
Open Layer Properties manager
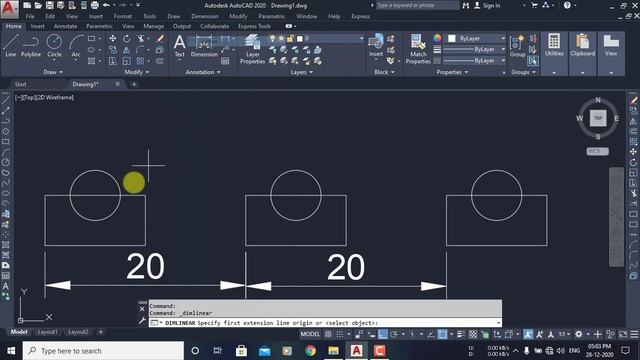pos(252,49)
